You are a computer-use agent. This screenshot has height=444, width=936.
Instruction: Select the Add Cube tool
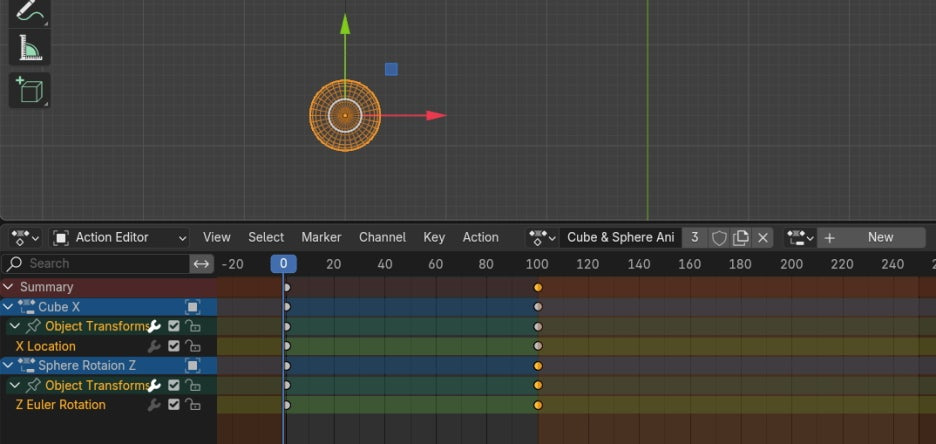click(x=29, y=90)
